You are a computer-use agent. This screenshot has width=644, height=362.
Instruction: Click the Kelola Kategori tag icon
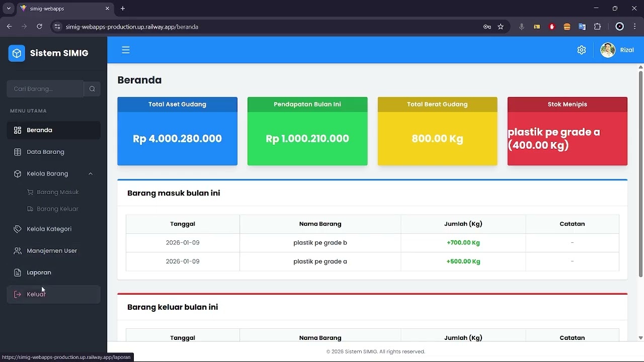point(18,229)
